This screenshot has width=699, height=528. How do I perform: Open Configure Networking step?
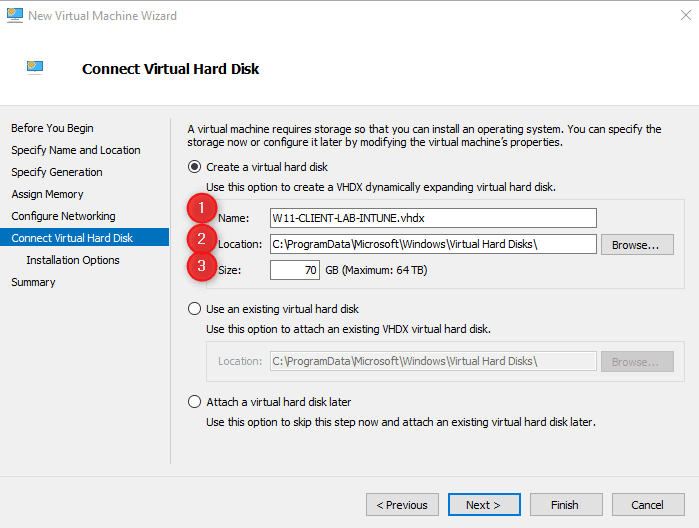(x=63, y=216)
